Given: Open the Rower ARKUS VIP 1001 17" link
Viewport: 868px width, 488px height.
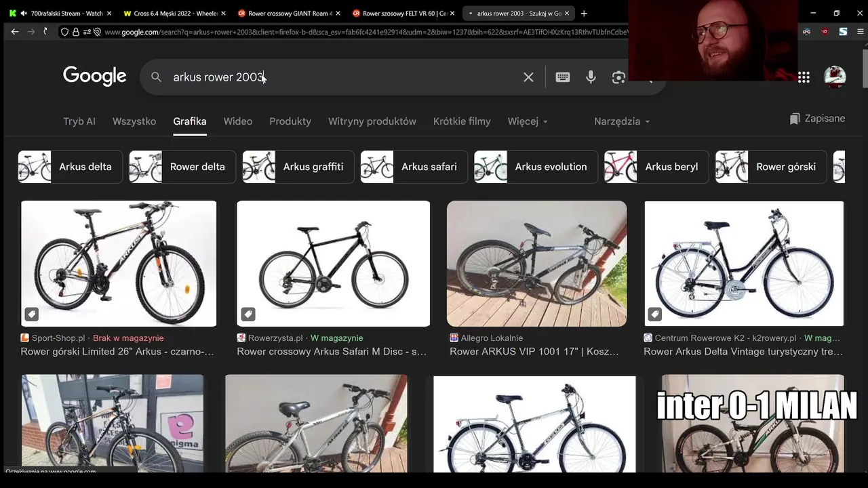Looking at the screenshot, I should (534, 352).
